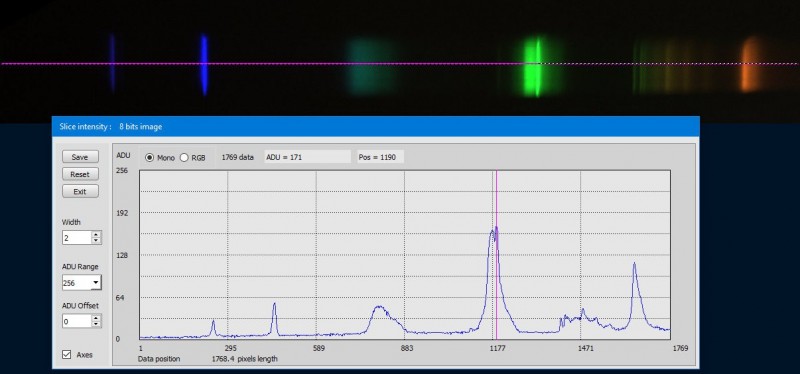The height and width of the screenshot is (374, 800).
Task: Click inside the Width input field
Action: 77,237
